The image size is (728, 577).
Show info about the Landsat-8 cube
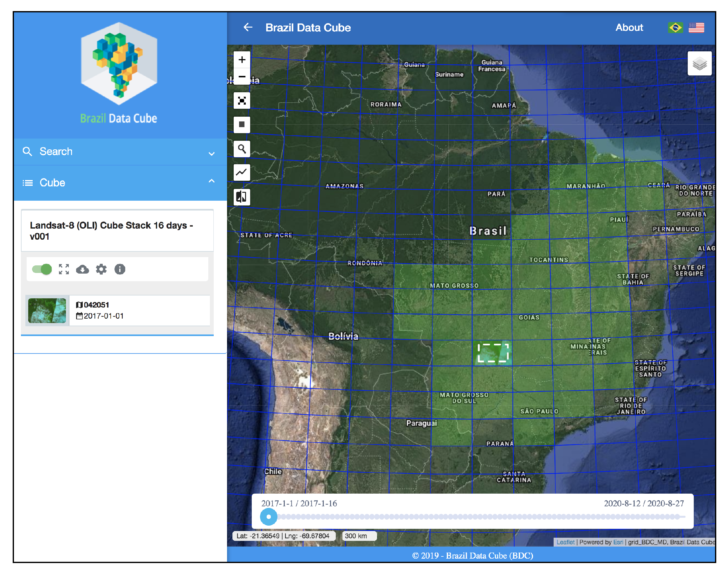click(x=120, y=269)
